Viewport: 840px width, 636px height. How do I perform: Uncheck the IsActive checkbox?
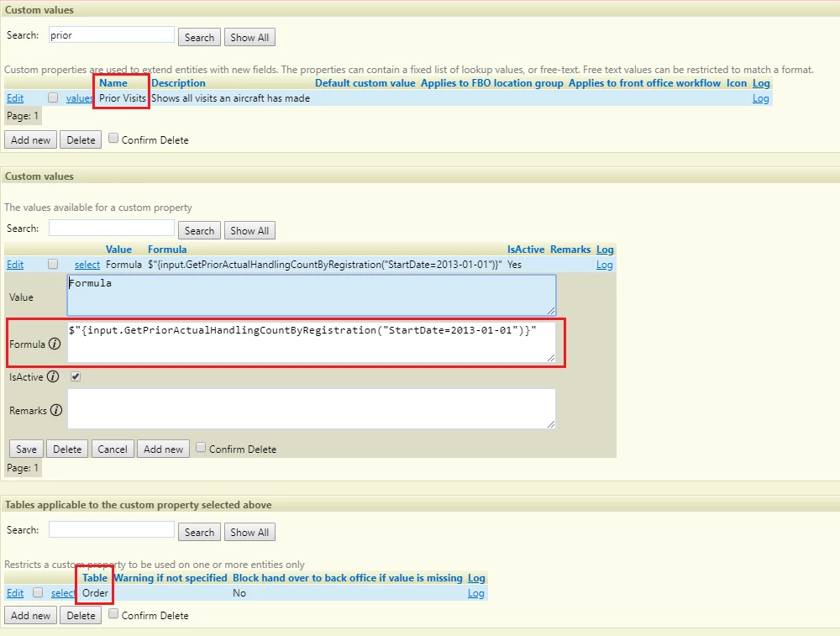(76, 376)
